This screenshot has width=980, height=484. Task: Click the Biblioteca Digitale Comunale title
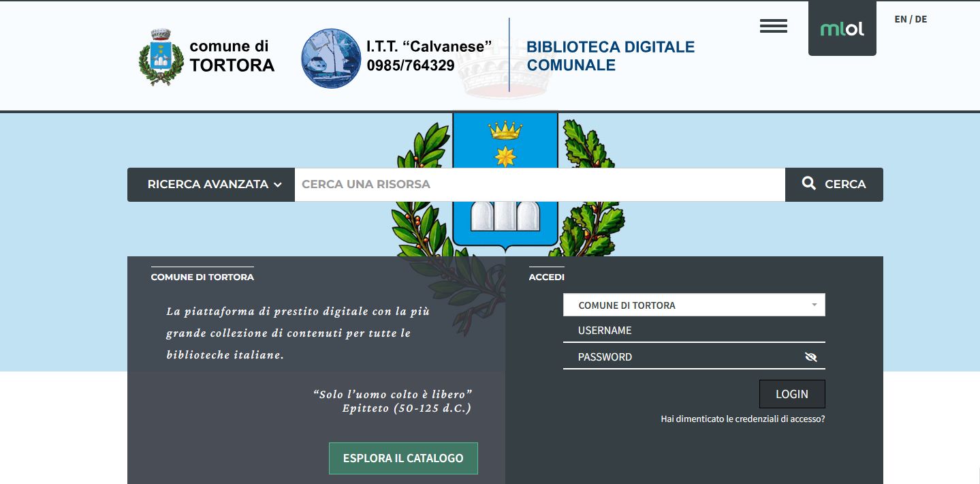(610, 56)
